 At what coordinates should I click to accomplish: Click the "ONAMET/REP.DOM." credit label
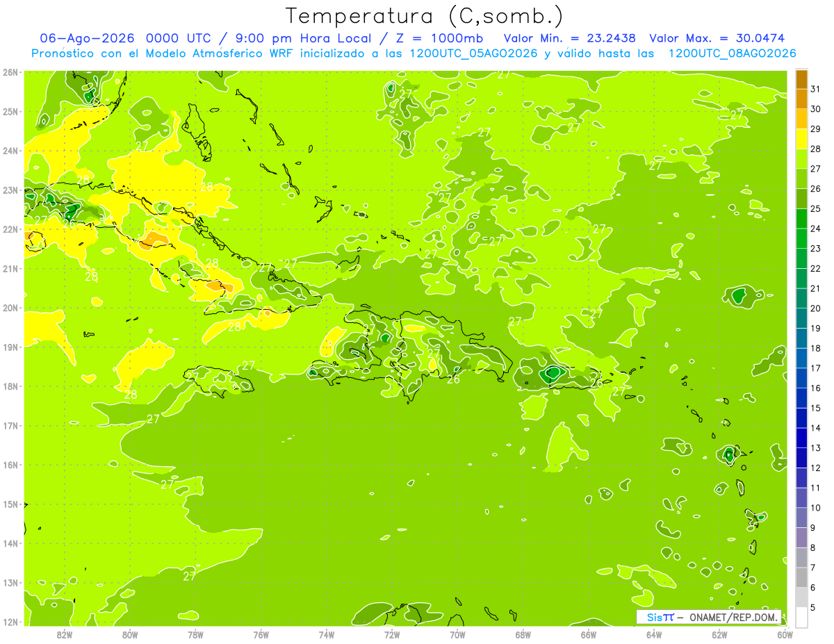point(733,617)
